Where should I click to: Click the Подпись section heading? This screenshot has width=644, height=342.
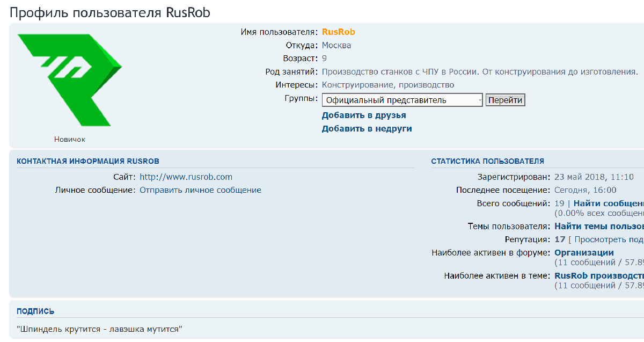coord(35,311)
